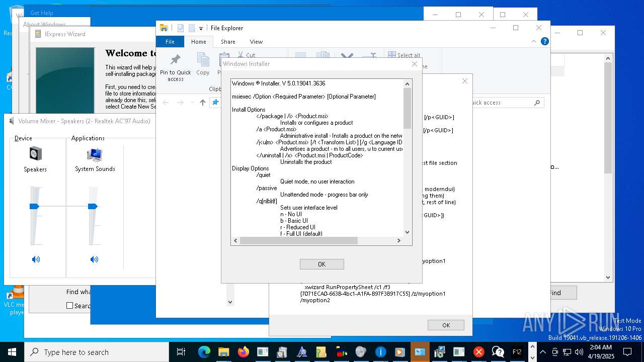This screenshot has width=644, height=362.
Task: Click the Windows Installer horizontal scrollbar left arrow
Action: (235, 241)
